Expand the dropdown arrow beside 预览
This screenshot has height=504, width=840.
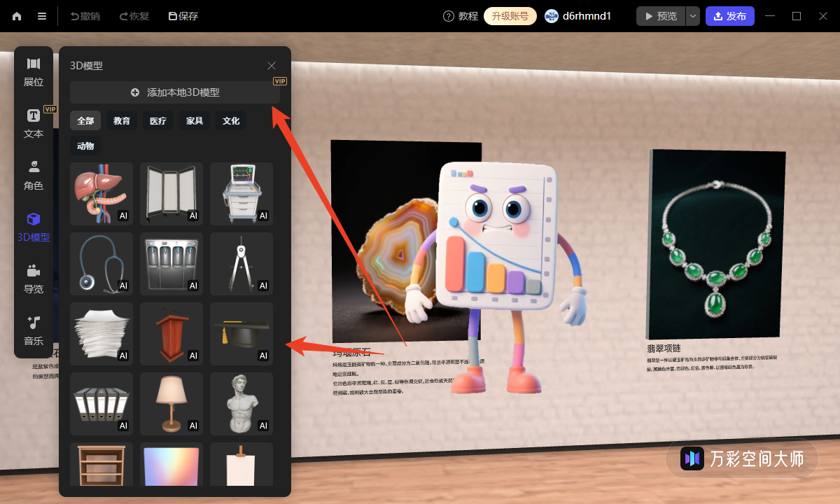(692, 16)
